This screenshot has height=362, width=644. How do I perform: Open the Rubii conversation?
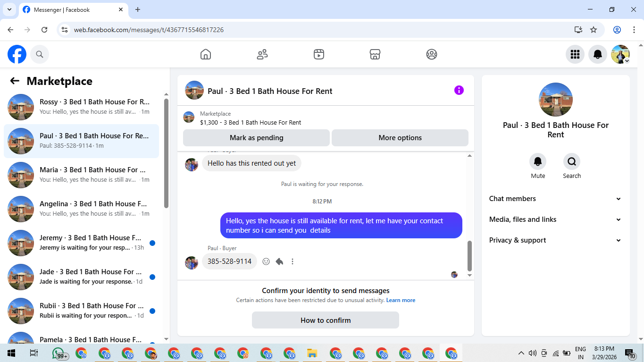81,311
